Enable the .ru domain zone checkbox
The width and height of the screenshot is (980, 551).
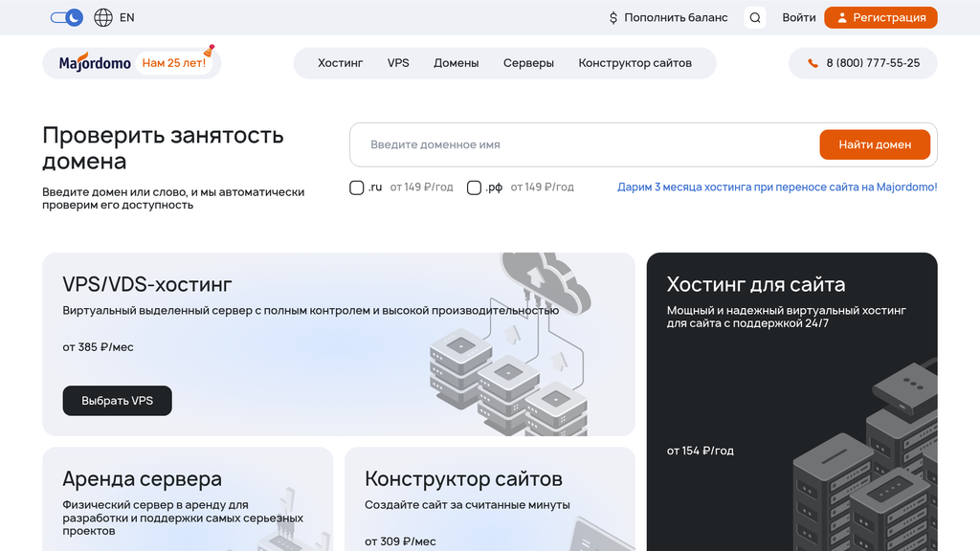coord(356,187)
